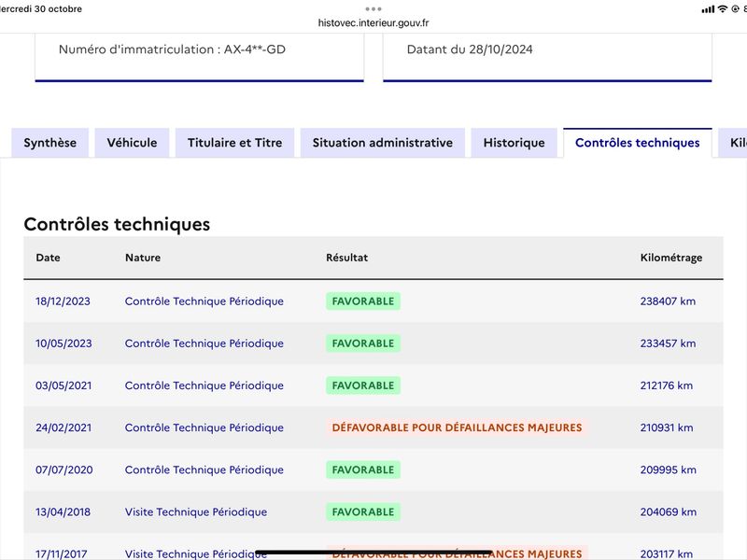Select the date 18/12/2023
The height and width of the screenshot is (560, 747).
[63, 301]
